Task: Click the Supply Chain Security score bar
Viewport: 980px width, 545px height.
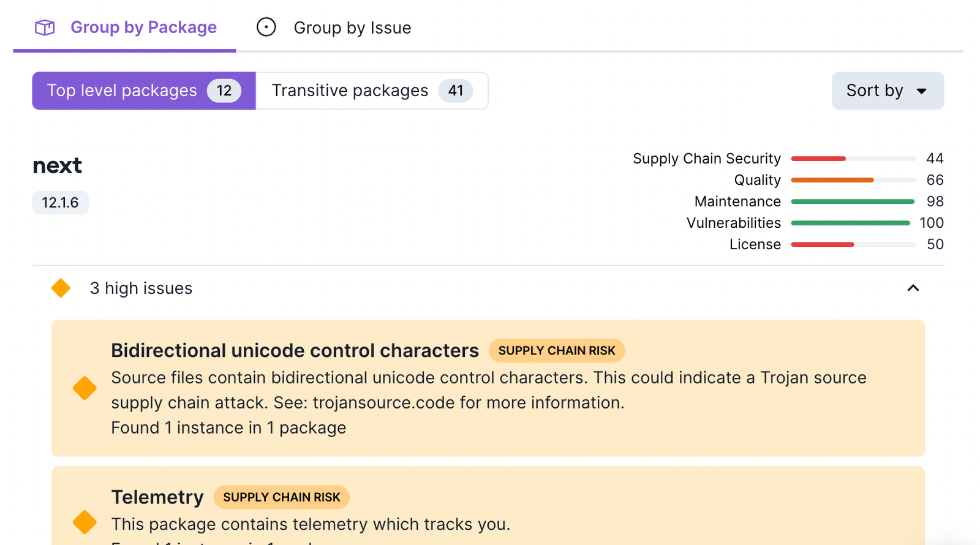Action: coord(853,159)
